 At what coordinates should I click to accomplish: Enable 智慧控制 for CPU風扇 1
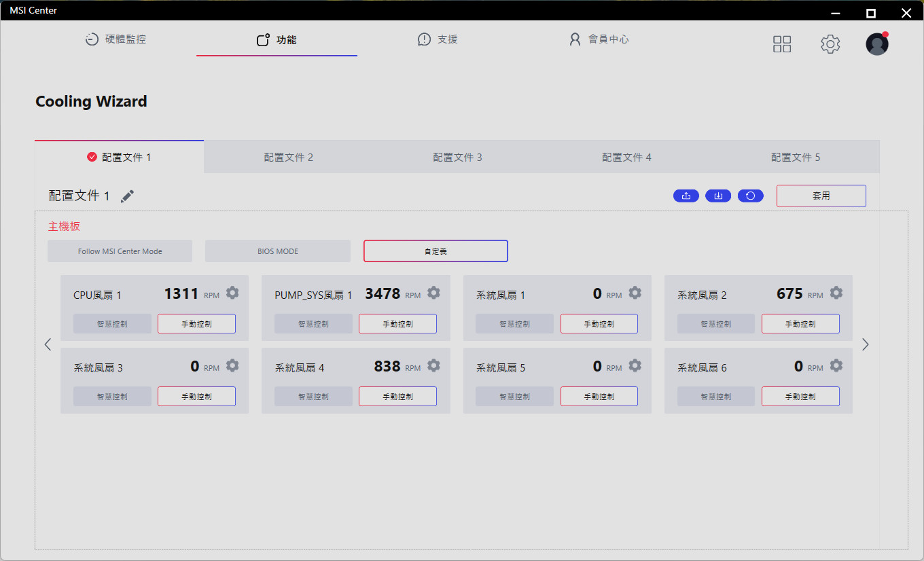pyautogui.click(x=112, y=324)
